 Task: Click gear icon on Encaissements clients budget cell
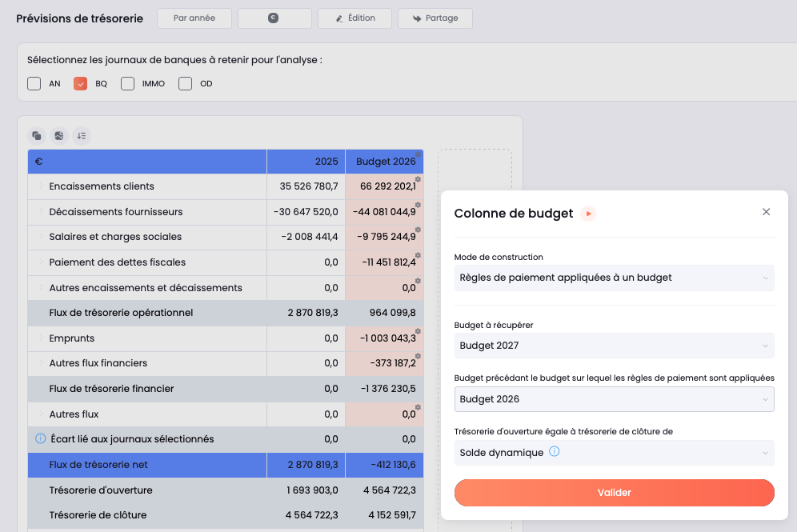[418, 179]
